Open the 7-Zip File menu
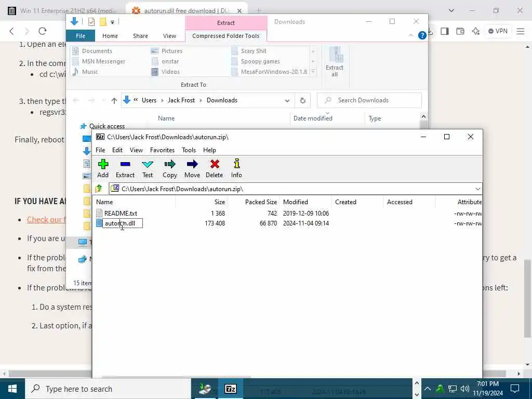Screen dimensions: 532x399 pos(100,150)
